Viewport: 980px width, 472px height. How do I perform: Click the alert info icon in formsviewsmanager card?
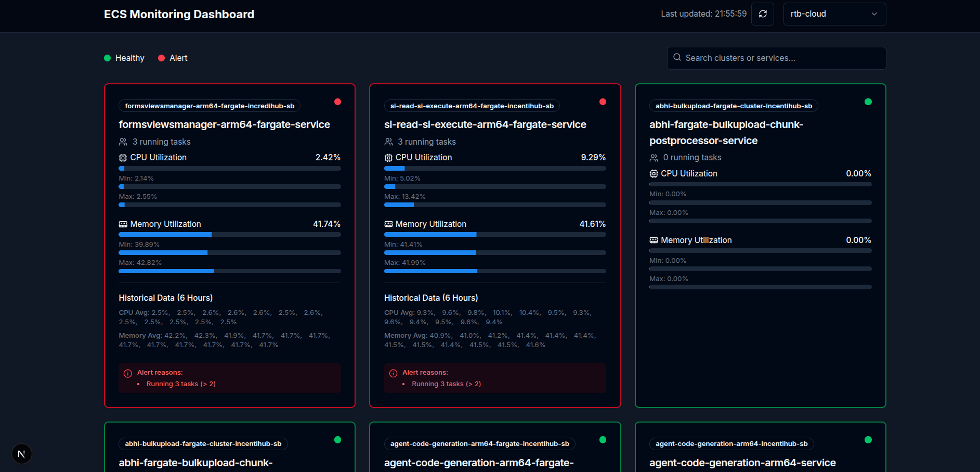(128, 373)
